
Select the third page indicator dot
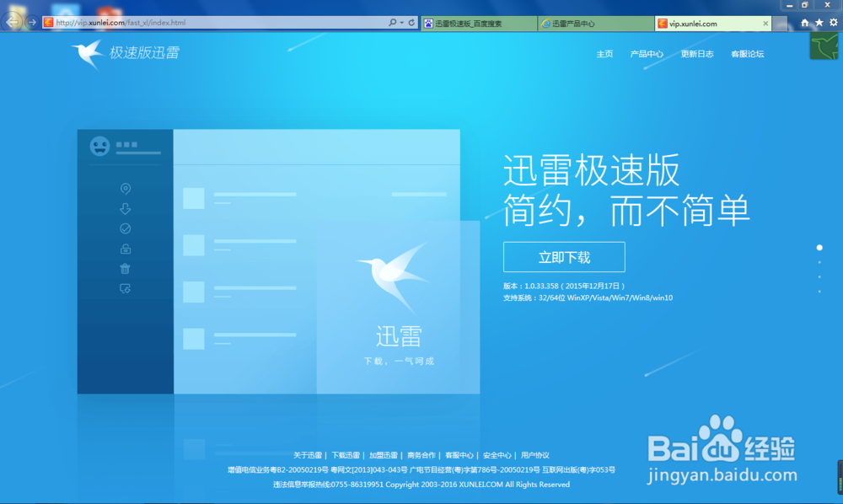click(x=819, y=276)
